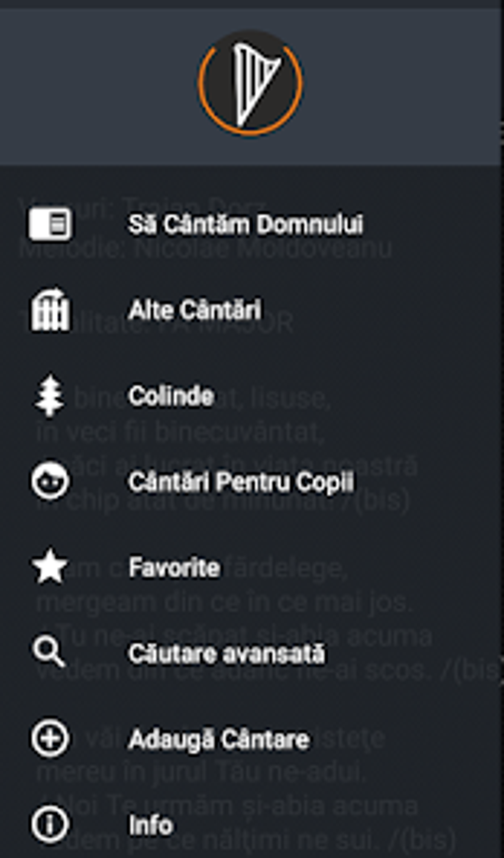Open the Să Cântăm Domnului songbook
504x858 pixels.
point(246,225)
